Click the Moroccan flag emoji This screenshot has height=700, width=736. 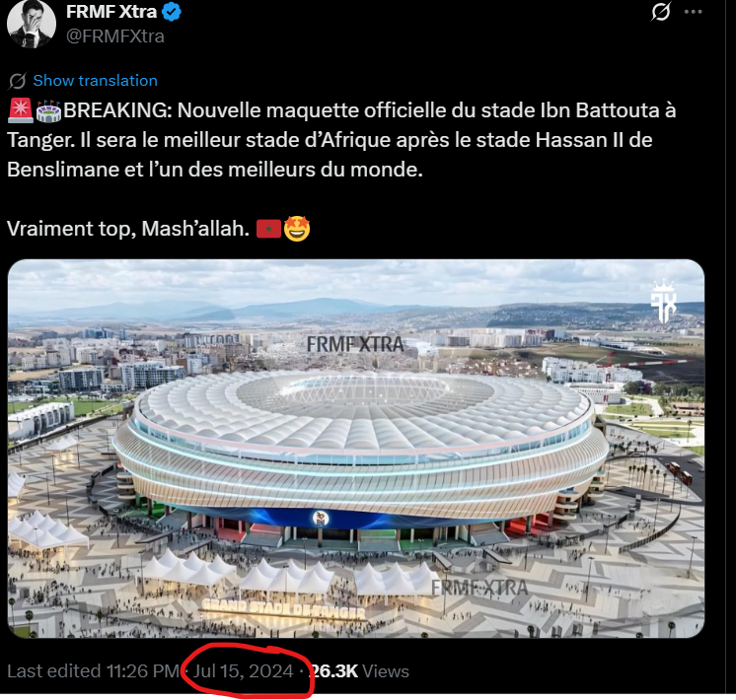click(x=268, y=229)
